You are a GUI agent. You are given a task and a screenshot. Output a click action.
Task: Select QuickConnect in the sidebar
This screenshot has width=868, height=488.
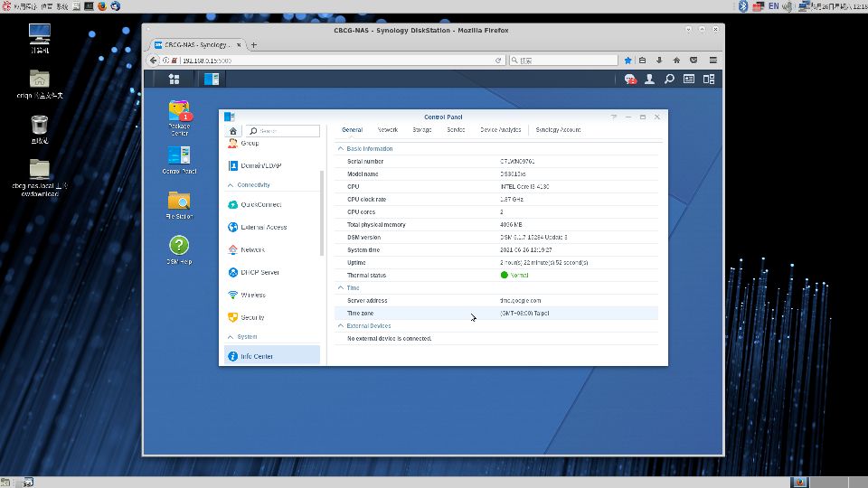click(x=260, y=204)
